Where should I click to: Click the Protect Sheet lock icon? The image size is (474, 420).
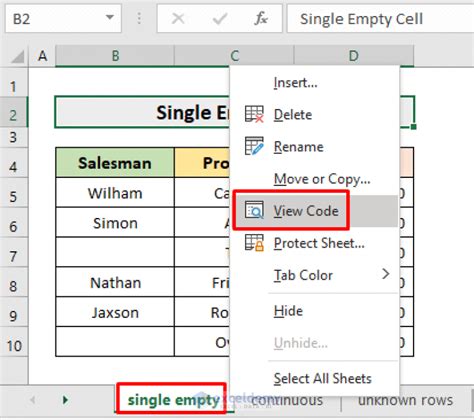(x=254, y=242)
